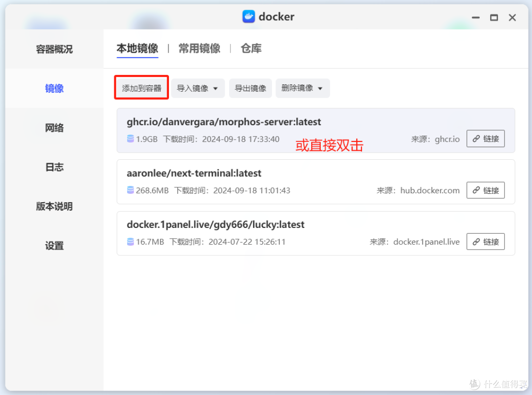The height and width of the screenshot is (395, 532).
Task: Click the download time 2024-09-18 11:01:43
Action: [252, 190]
